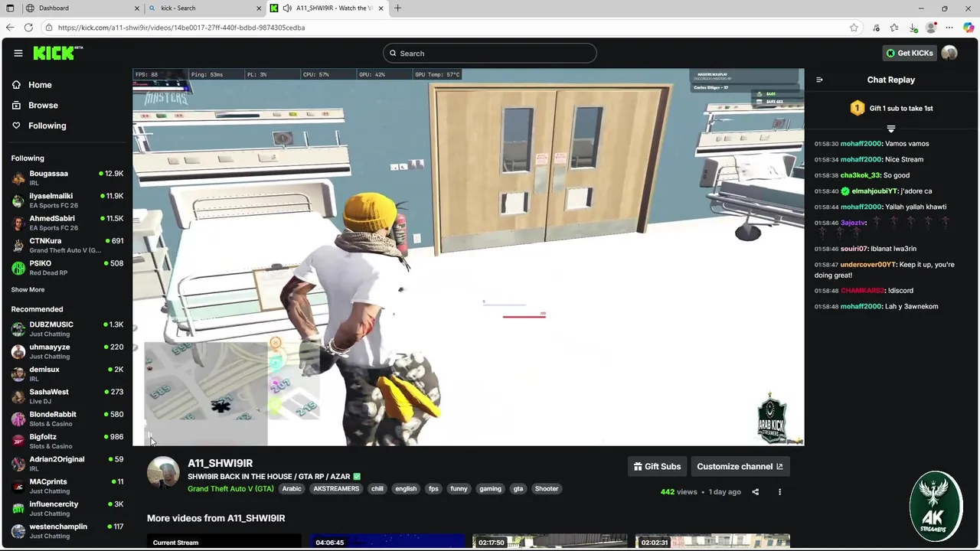Open the hamburger sidebar menu
The height and width of the screenshot is (551, 980).
[x=18, y=53]
